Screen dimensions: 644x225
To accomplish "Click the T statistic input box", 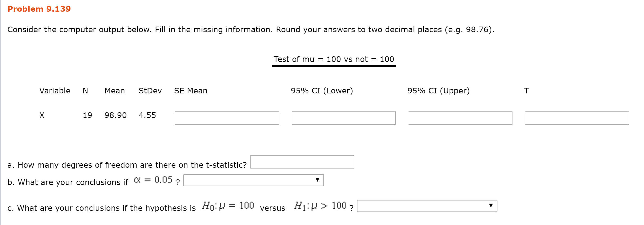I will [x=577, y=118].
